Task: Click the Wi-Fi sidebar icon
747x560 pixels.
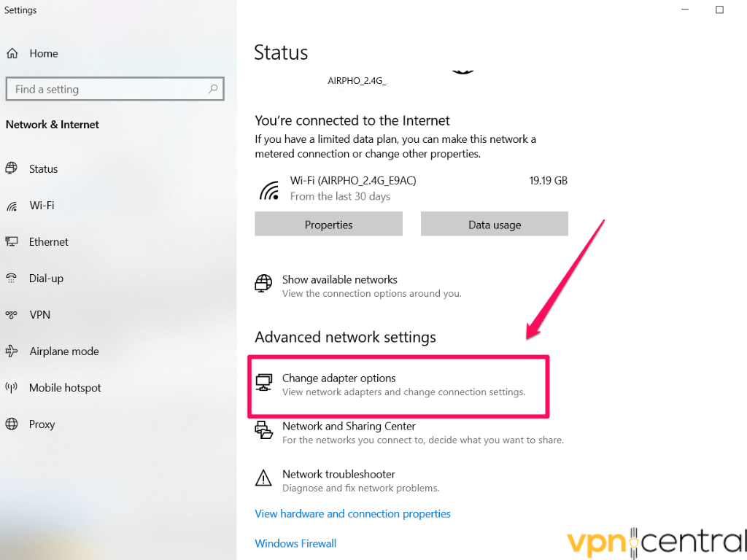Action: click(x=12, y=206)
